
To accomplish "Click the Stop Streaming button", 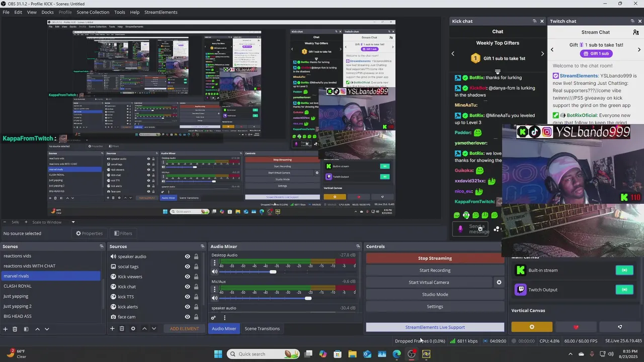I will pyautogui.click(x=435, y=258).
